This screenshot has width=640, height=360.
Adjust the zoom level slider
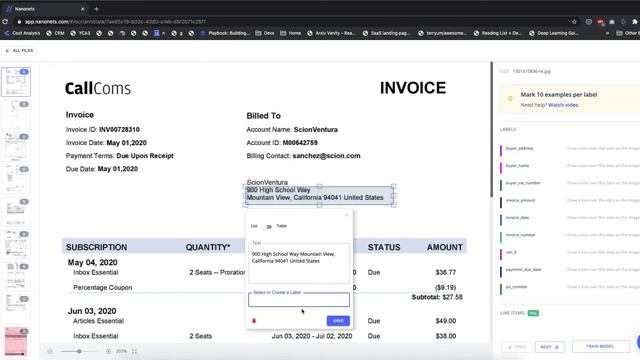point(79,351)
